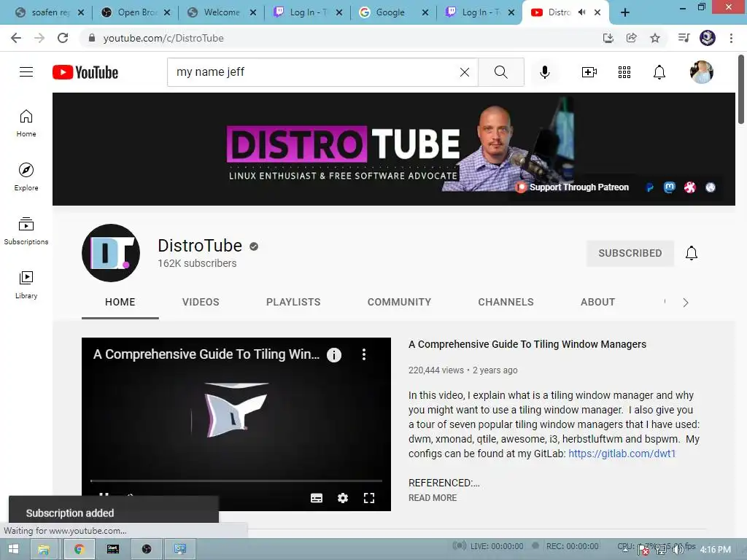
Task: Open the Mastodon icon link in banner
Action: [670, 187]
